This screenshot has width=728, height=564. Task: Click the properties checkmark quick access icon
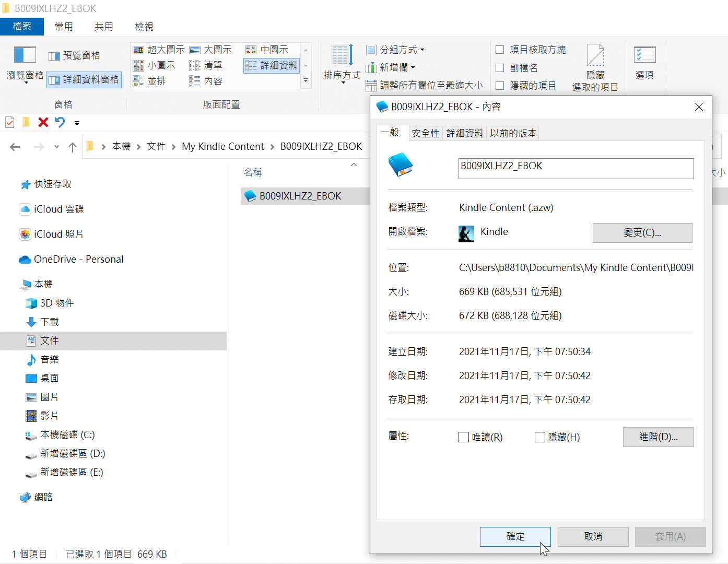tap(9, 122)
